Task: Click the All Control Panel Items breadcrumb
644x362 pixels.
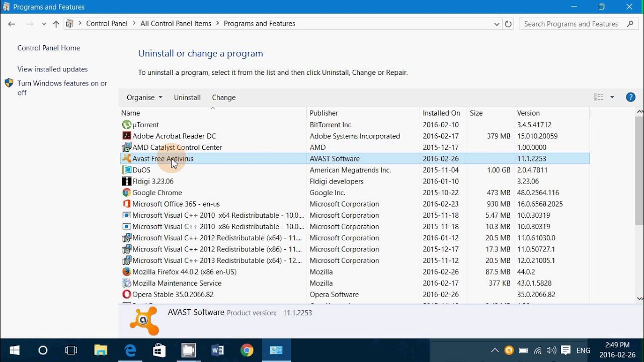Action: coord(176,24)
